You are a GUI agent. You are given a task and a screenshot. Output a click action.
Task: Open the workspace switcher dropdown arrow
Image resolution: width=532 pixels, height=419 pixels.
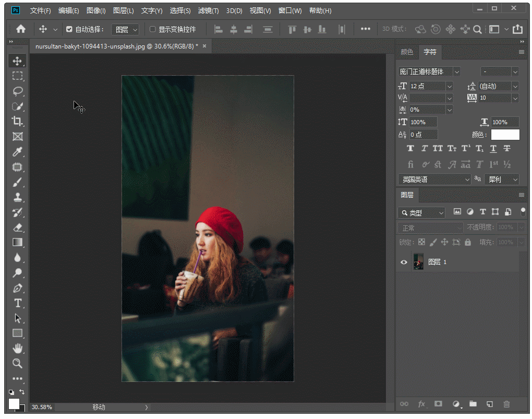point(506,30)
